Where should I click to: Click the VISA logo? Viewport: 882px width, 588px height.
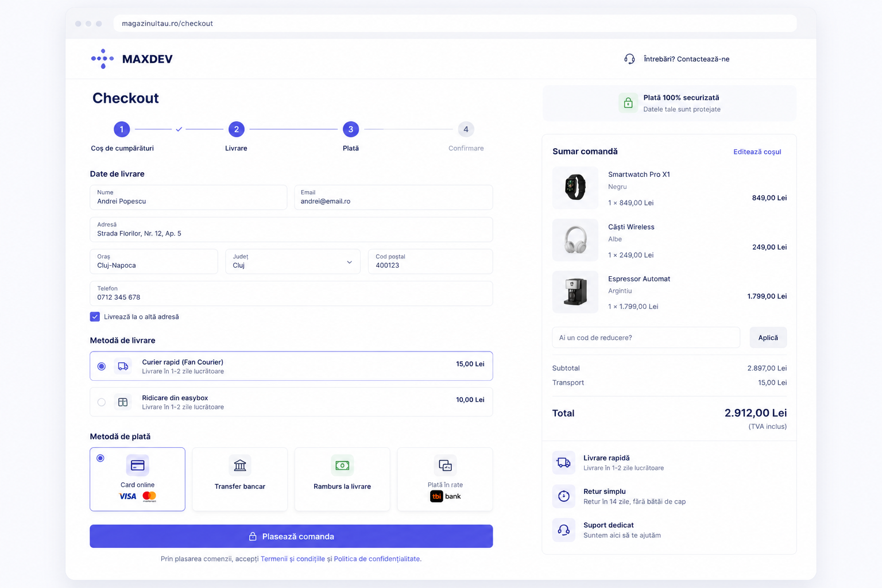tap(128, 496)
